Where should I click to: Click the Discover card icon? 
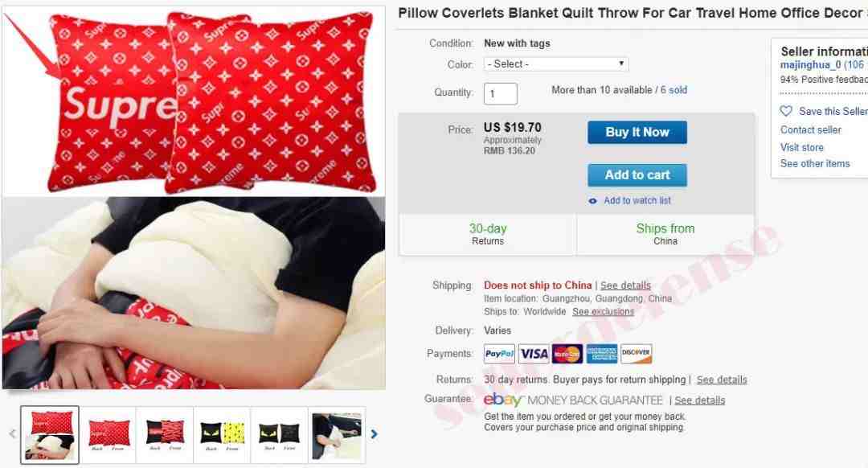(636, 353)
